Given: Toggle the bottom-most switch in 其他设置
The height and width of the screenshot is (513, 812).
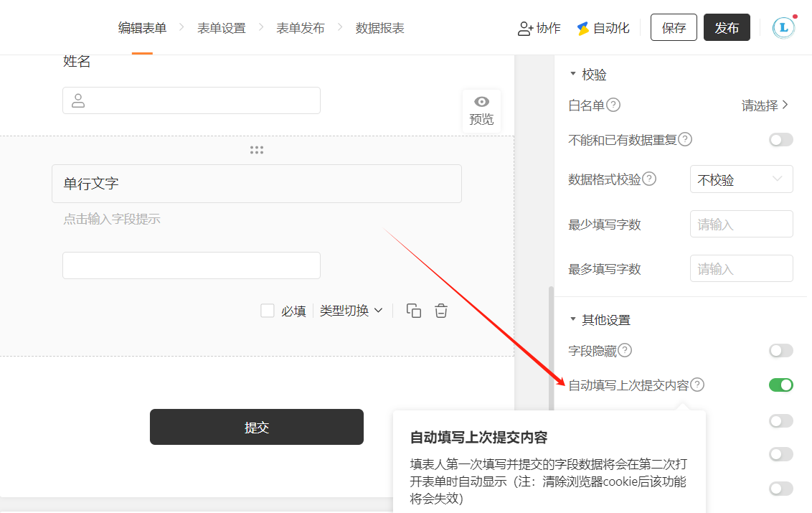Looking at the screenshot, I should point(781,489).
